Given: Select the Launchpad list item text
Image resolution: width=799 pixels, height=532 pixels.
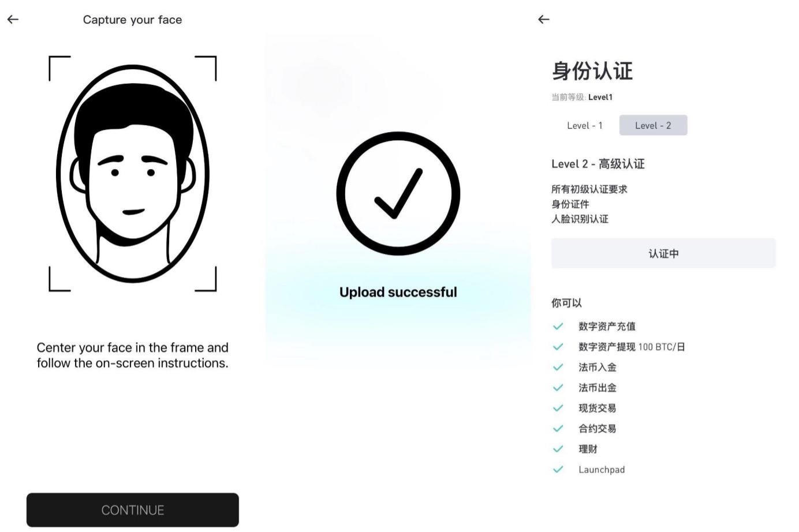Looking at the screenshot, I should pos(602,470).
